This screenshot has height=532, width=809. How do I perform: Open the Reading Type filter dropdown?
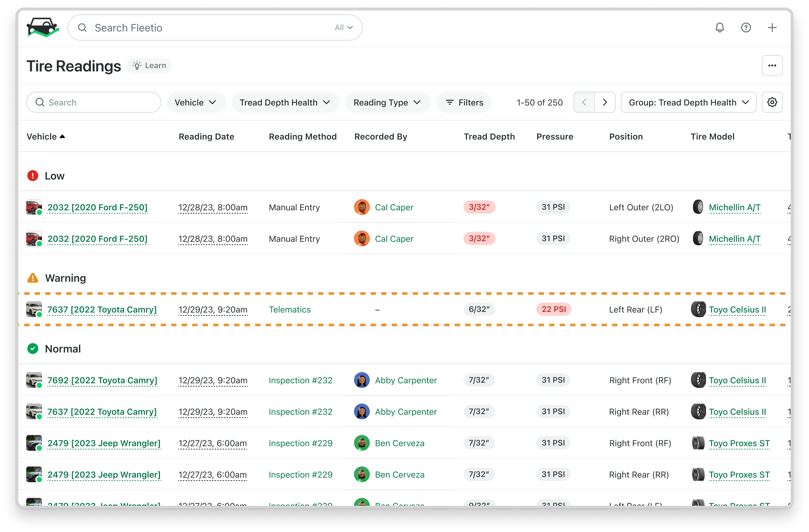pos(388,102)
